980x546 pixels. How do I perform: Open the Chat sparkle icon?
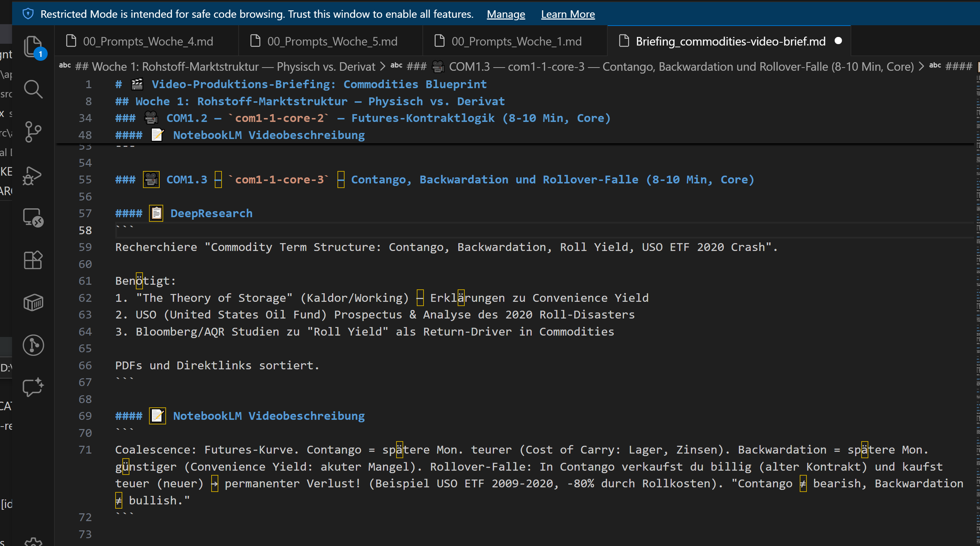tap(33, 387)
